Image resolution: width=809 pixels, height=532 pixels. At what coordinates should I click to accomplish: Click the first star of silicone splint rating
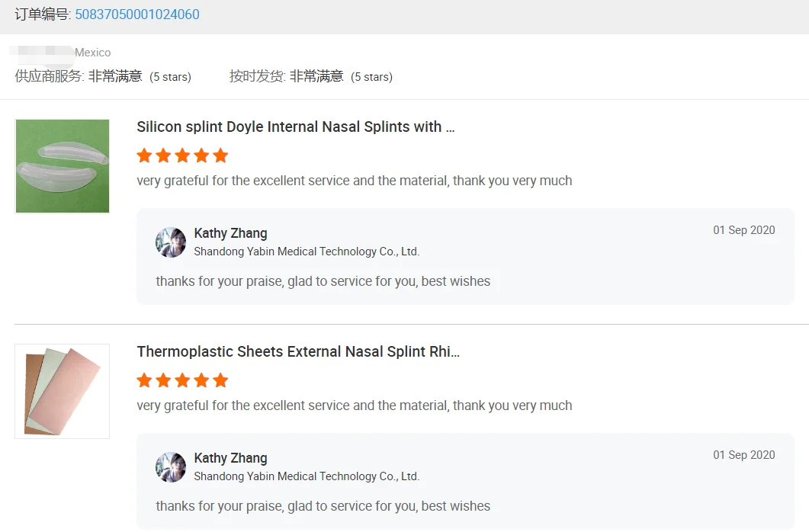[144, 155]
